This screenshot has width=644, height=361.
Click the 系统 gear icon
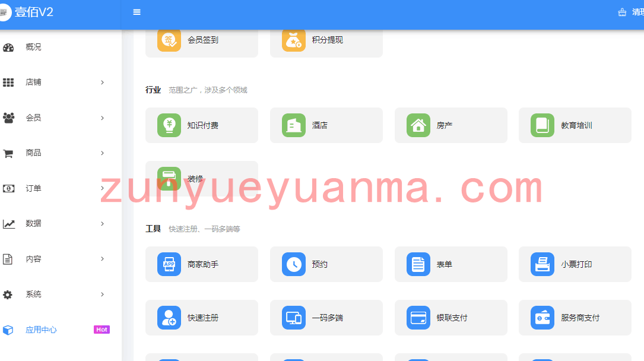click(x=8, y=294)
